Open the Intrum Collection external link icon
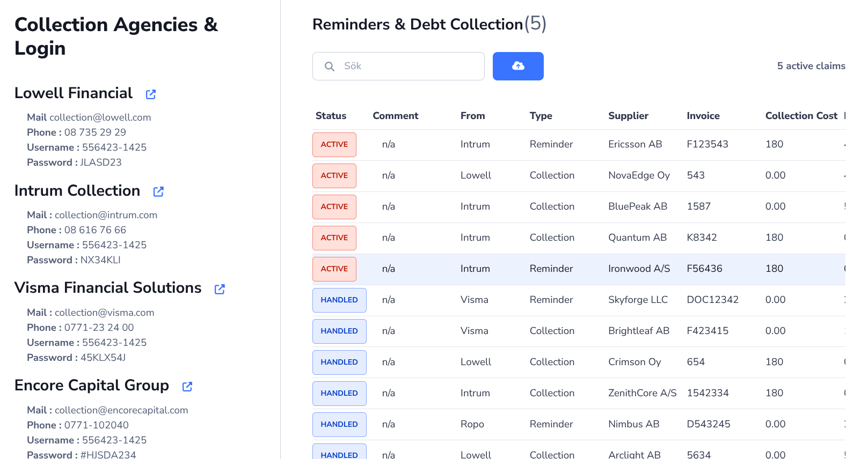 click(158, 192)
